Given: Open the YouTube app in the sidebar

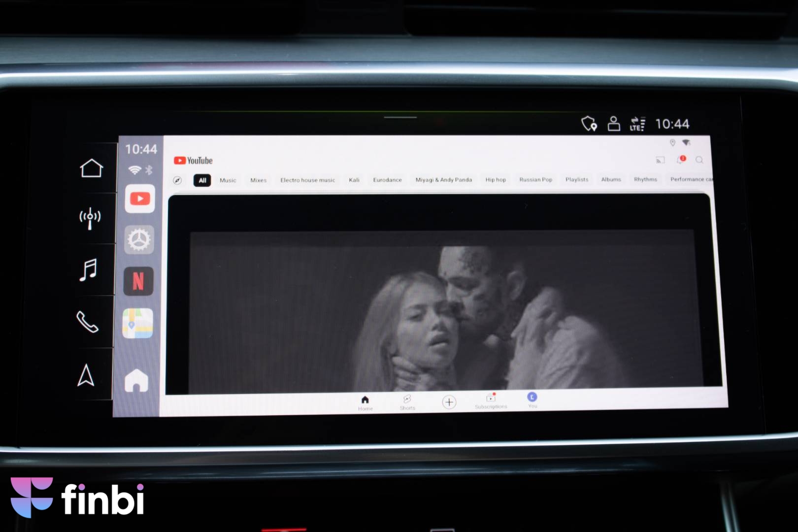Looking at the screenshot, I should coord(140,199).
